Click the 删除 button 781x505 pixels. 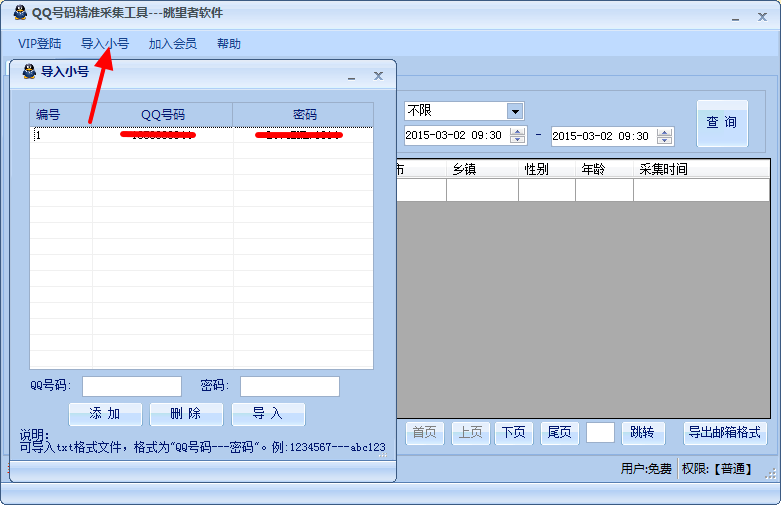[x=186, y=414]
